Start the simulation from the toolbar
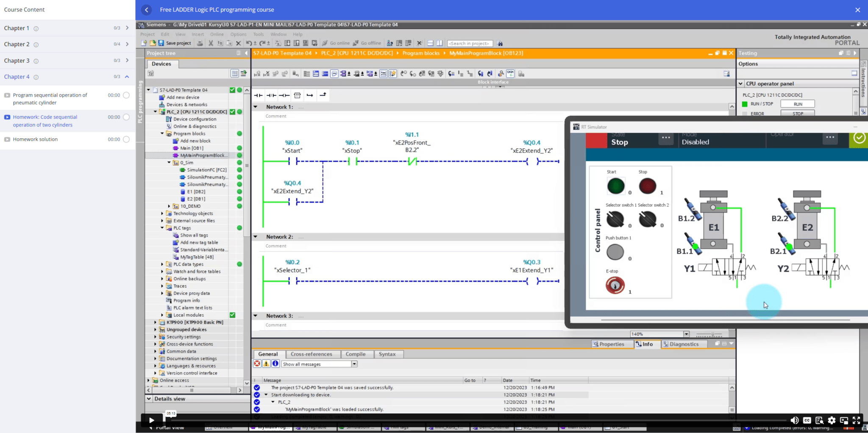Screen dimensions: 868x433 click(x=314, y=43)
